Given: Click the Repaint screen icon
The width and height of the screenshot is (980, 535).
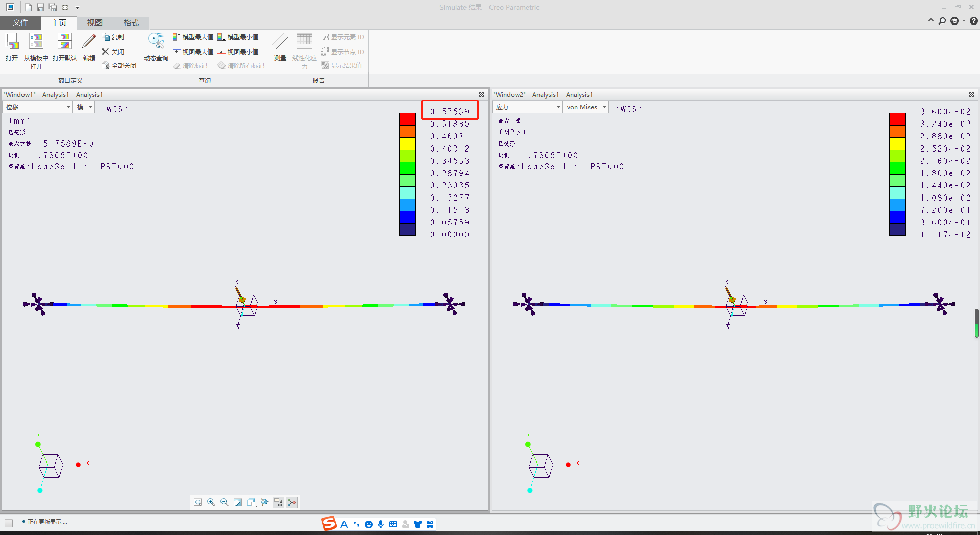Looking at the screenshot, I should click(x=238, y=503).
